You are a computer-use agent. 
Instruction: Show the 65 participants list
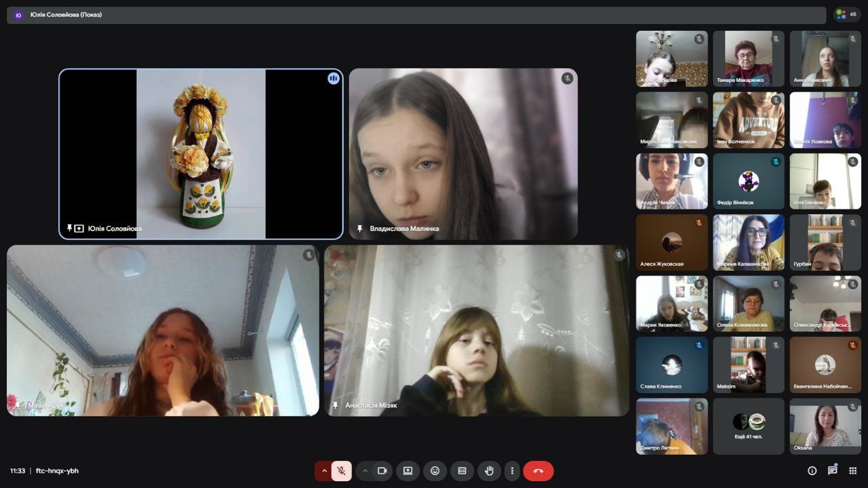pos(846,14)
